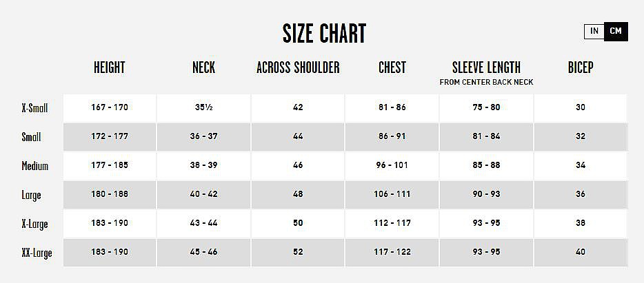Click the NECK column header
Image resolution: width=644 pixels, height=283 pixels.
pos(203,67)
